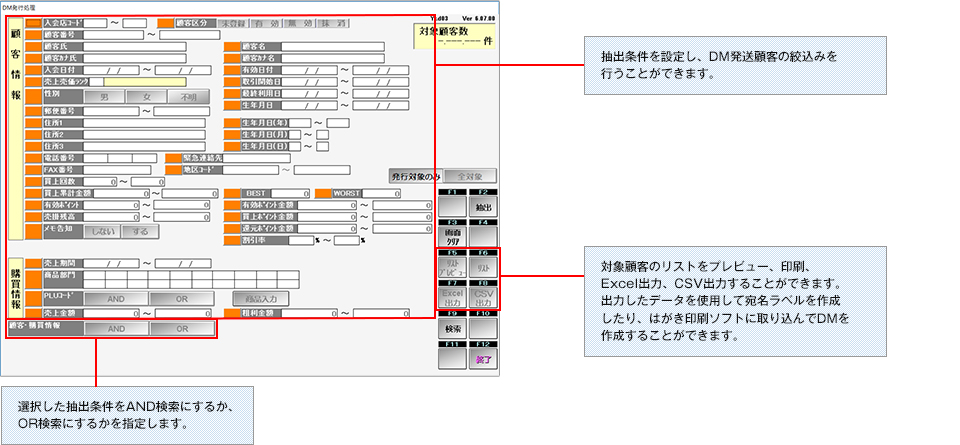
Task: Toggle する for メモ告知
Action: tap(141, 231)
